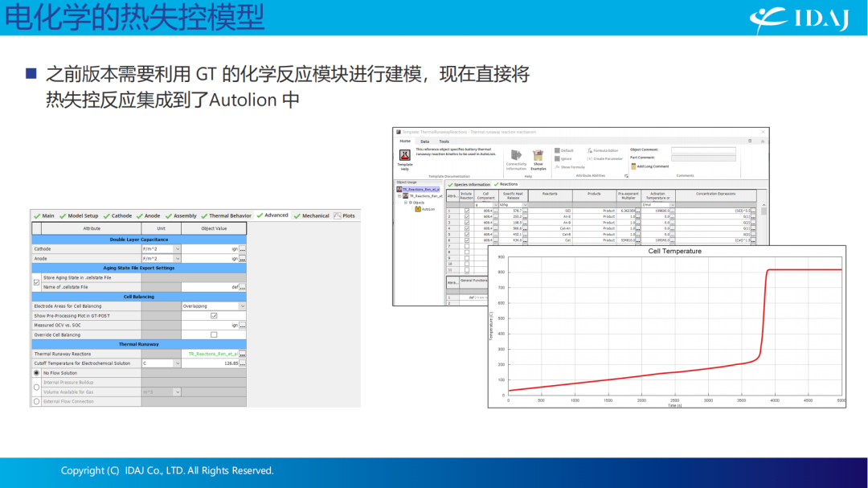
Task: Click Add Long Comment notepad icon
Action: coord(633,166)
